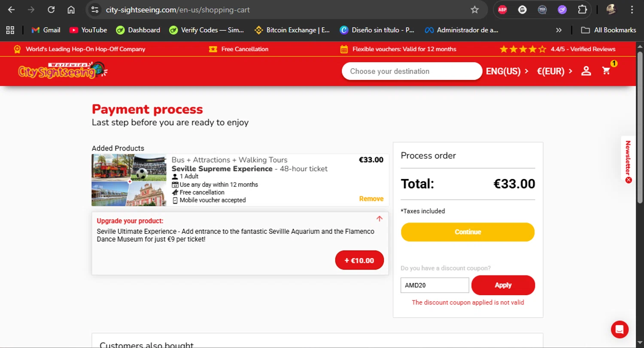Open the Diseño sin título bookmark

click(x=377, y=30)
